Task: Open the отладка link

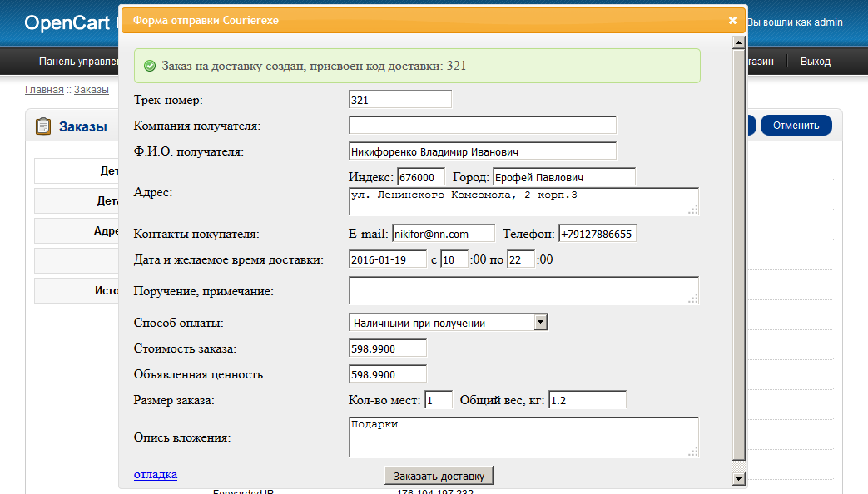Action: point(156,475)
